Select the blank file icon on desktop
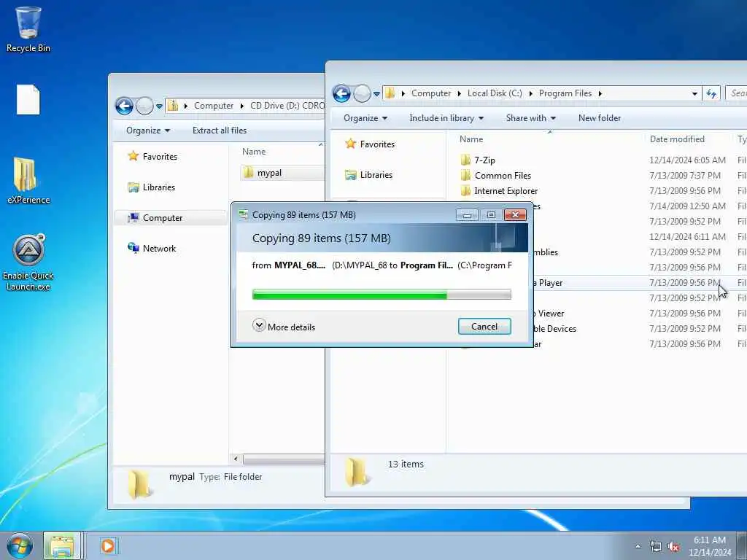The width and height of the screenshot is (747, 560). click(x=28, y=99)
